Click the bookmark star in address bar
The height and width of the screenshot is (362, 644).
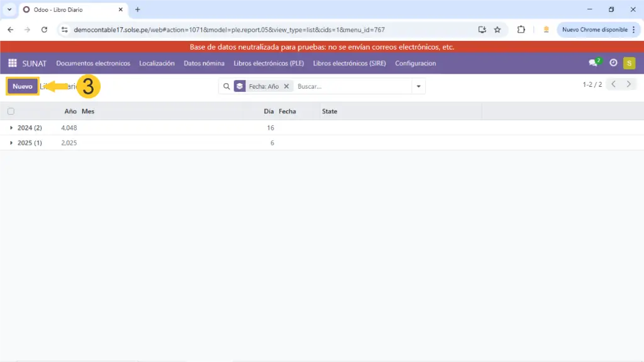coord(497,30)
